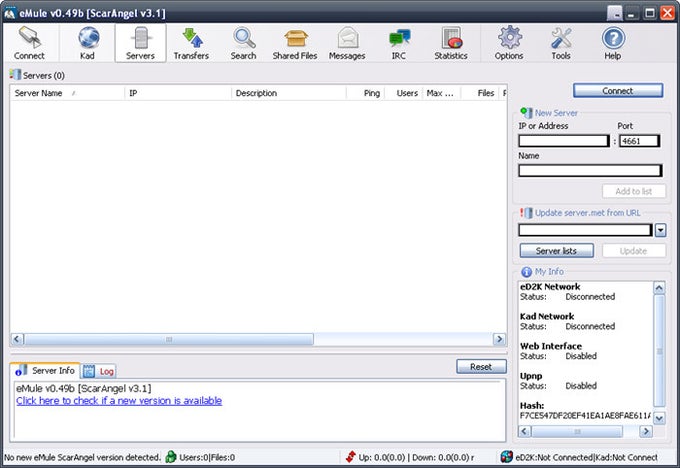Open the Options dialog

(x=509, y=43)
